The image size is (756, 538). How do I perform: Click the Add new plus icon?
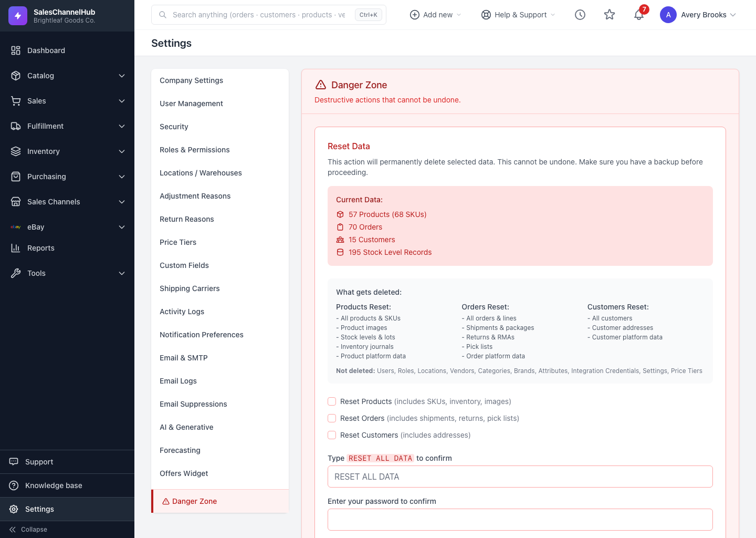coord(415,15)
